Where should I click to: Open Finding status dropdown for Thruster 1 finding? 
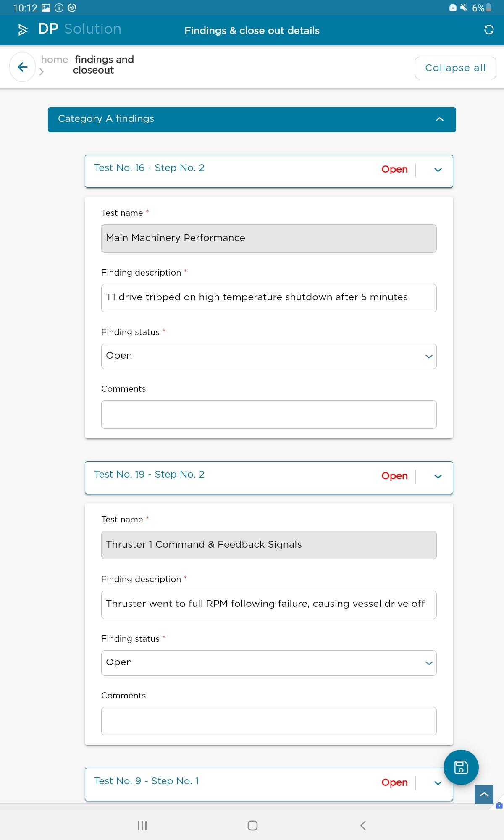tap(269, 663)
